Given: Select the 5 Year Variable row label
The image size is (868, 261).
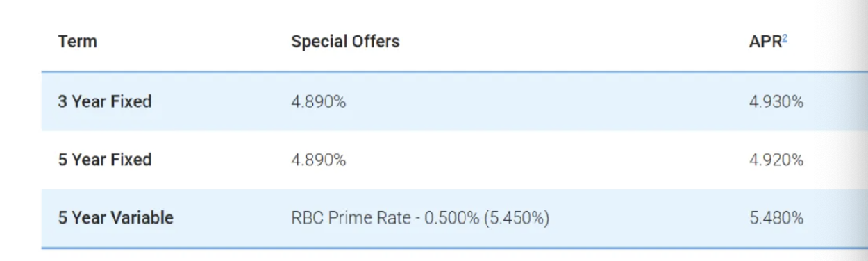Looking at the screenshot, I should click(x=116, y=218).
